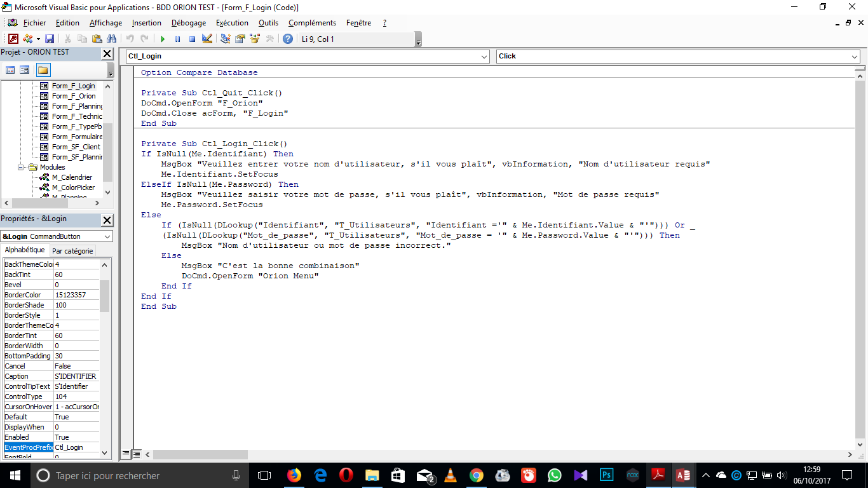Stop execution with the Reset square icon
The width and height of the screenshot is (868, 488).
tap(192, 39)
